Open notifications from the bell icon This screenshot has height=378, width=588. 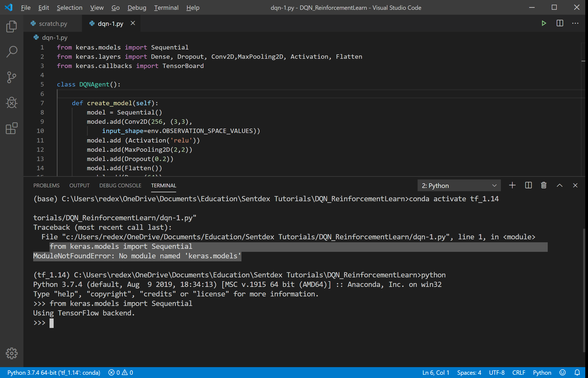pyautogui.click(x=577, y=372)
